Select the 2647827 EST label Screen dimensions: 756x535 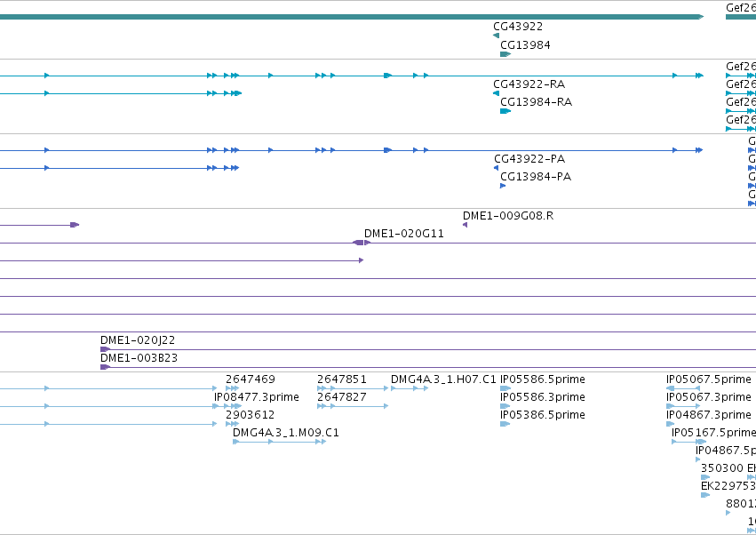pos(342,397)
